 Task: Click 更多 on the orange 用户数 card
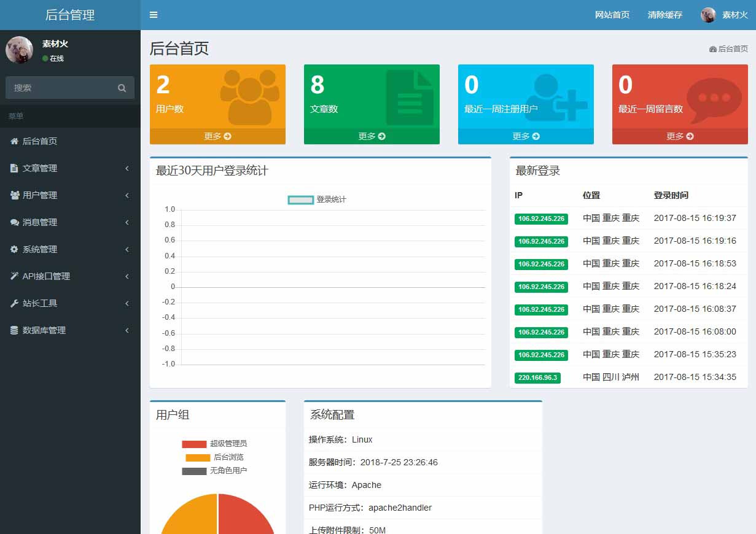click(x=217, y=136)
